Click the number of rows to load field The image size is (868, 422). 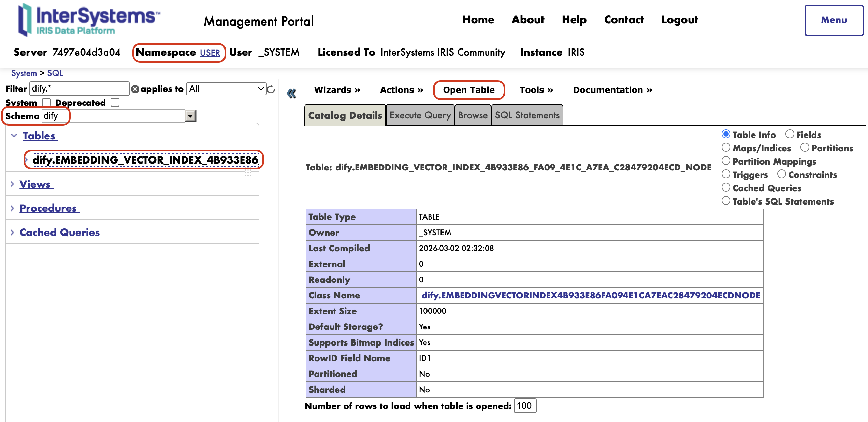[524, 406]
